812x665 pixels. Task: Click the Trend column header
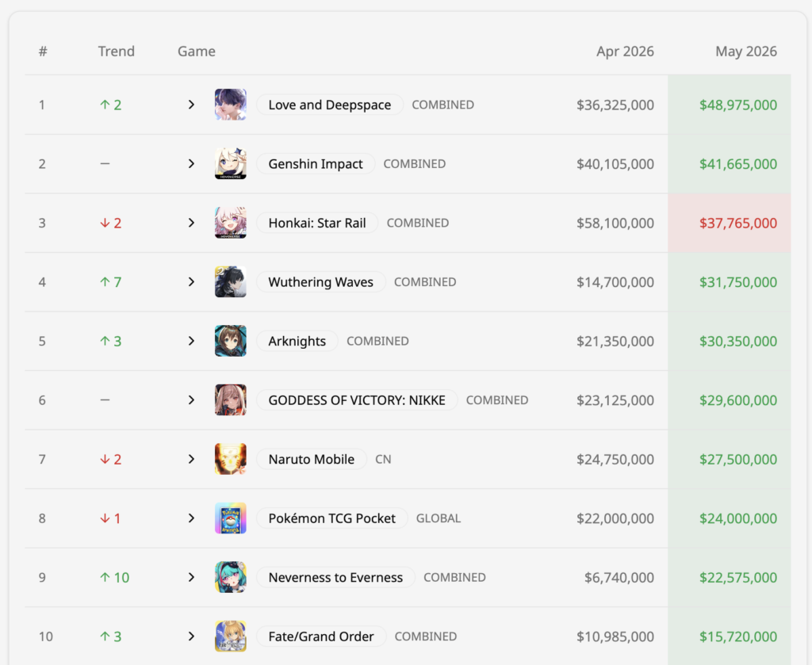pos(117,52)
